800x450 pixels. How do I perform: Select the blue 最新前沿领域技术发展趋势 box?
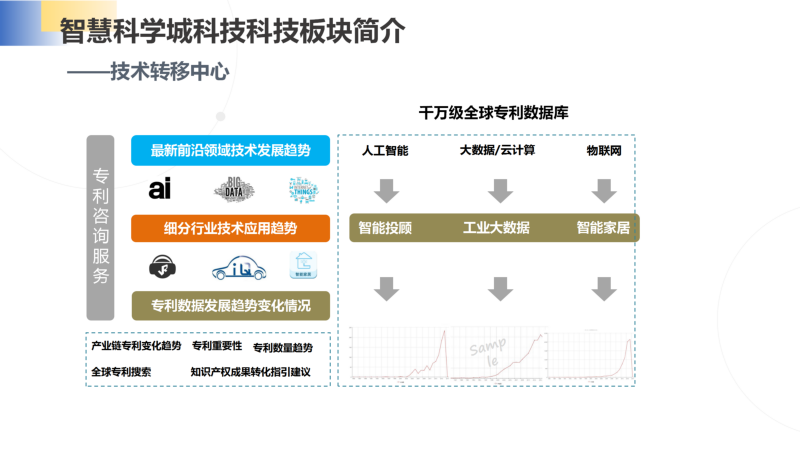[231, 151]
